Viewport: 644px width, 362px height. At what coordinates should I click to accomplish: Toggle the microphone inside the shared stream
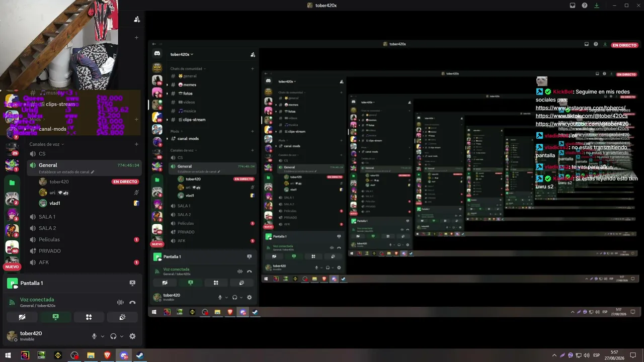[220, 297]
